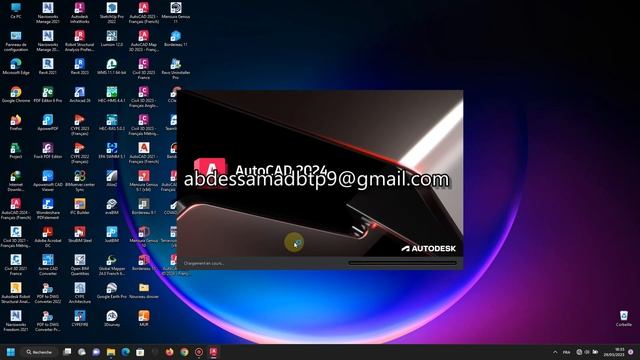Select the Acme CAD Converter shortcut
Screen dimensions: 640x360
[48, 265]
